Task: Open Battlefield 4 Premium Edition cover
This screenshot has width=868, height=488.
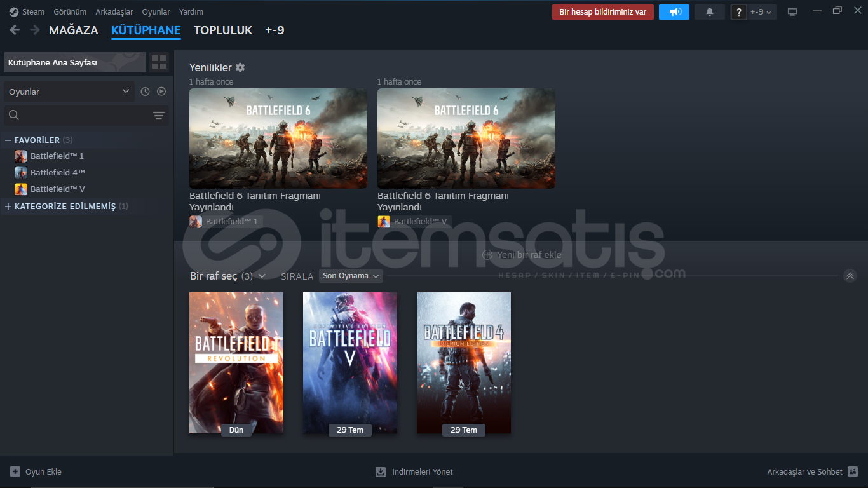Action: click(x=464, y=363)
